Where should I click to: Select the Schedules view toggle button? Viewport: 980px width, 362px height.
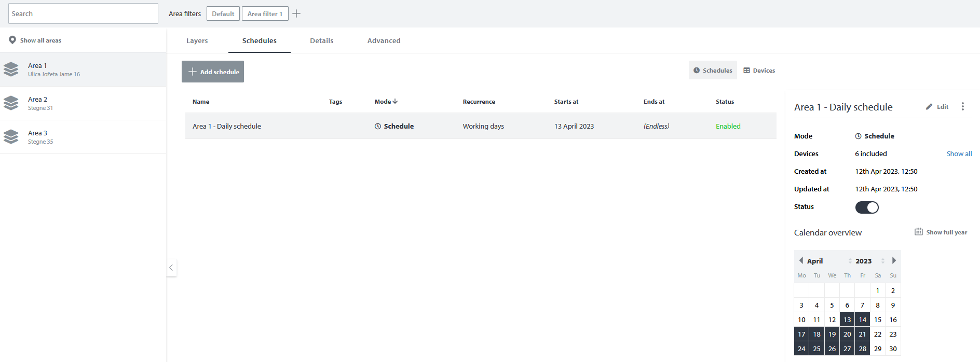click(x=713, y=71)
